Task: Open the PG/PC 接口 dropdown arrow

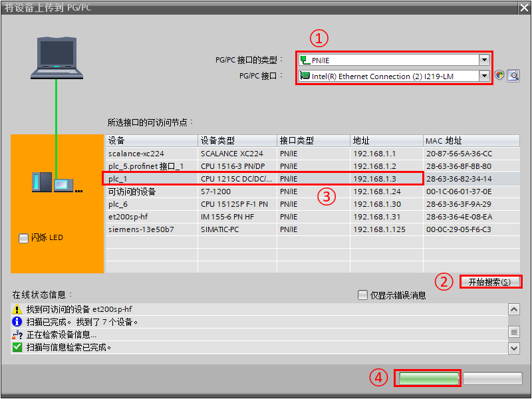Action: point(484,76)
